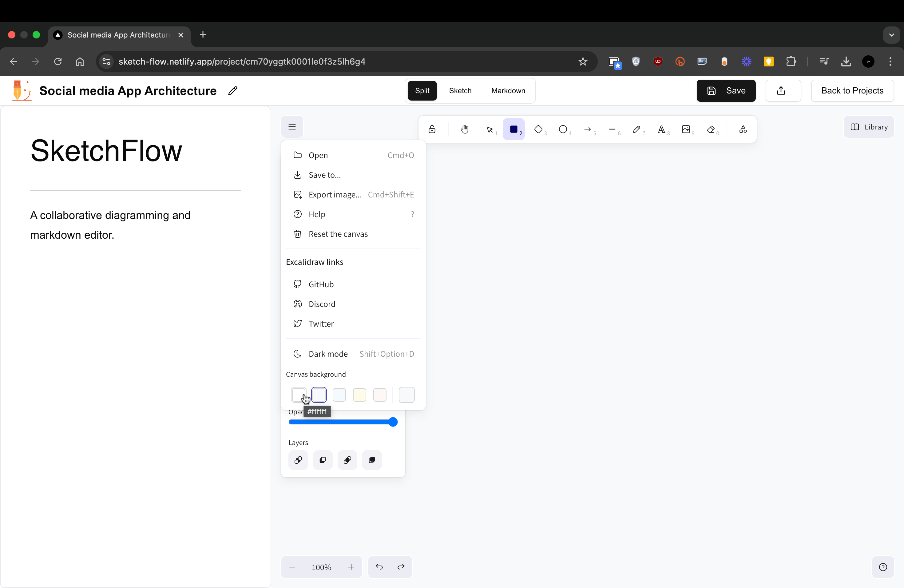Image resolution: width=904 pixels, height=588 pixels.
Task: Switch to Split view
Action: (422, 90)
